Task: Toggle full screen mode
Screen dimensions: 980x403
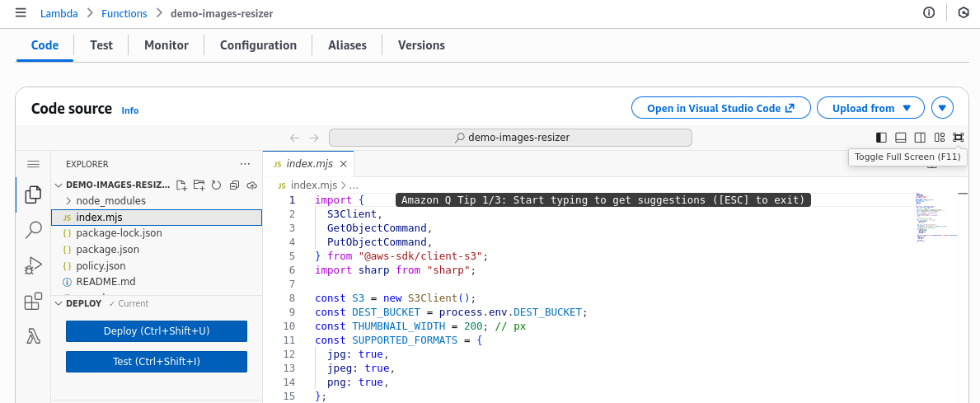Action: click(958, 138)
